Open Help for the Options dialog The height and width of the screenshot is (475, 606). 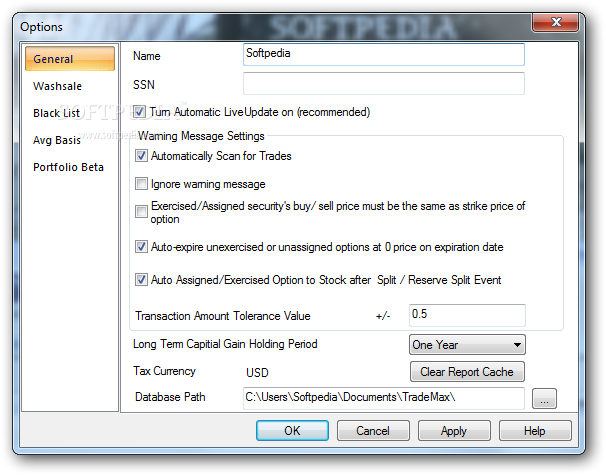[x=535, y=431]
